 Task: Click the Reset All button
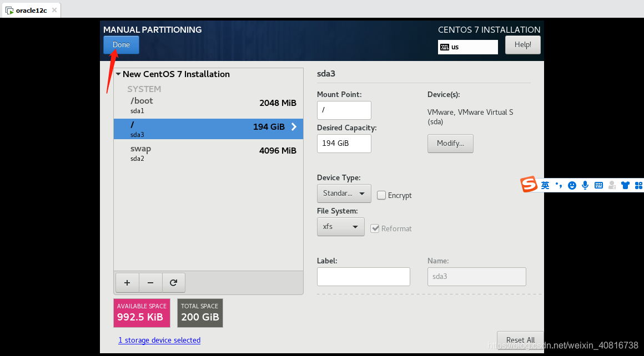520,340
